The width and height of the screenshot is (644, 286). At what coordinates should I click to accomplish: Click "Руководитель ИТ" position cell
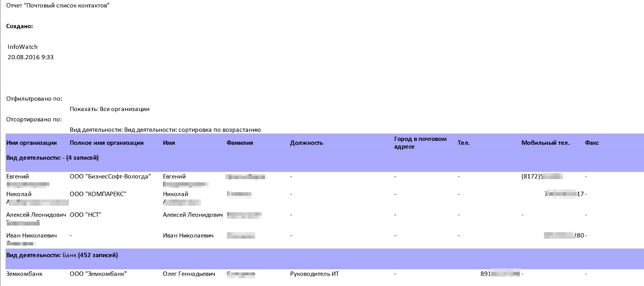pyautogui.click(x=315, y=274)
